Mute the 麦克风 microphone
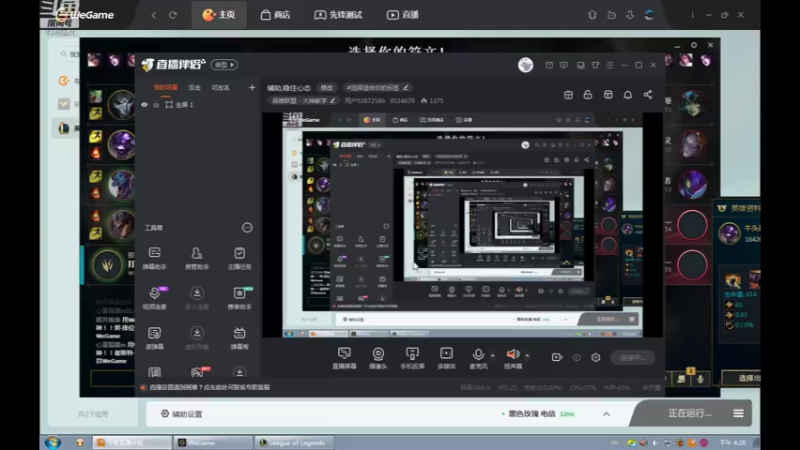800x450 pixels. (478, 358)
